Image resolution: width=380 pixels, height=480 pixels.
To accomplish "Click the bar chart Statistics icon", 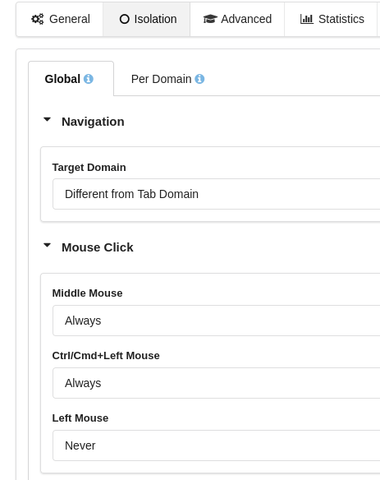I will (306, 19).
